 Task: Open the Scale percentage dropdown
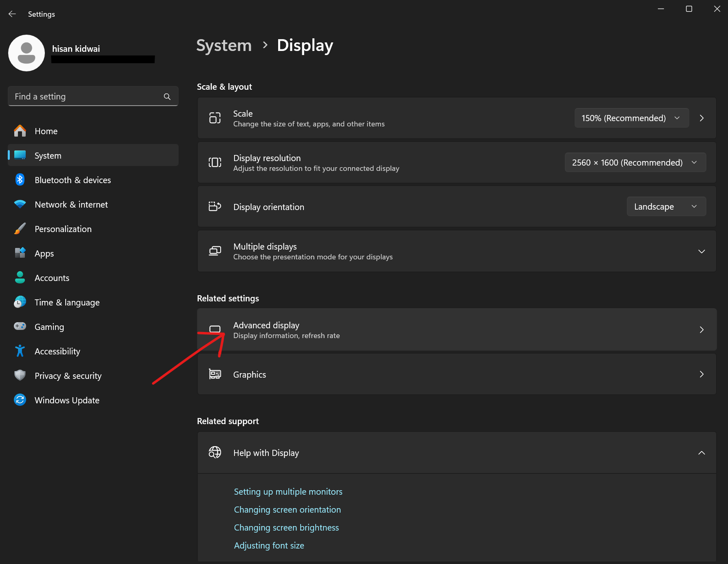(631, 118)
